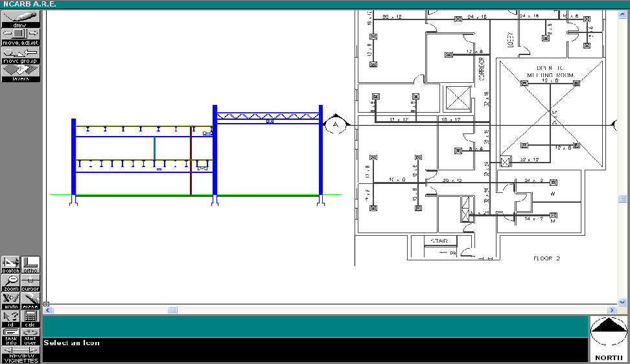
Task: Toggle ortho mode
Action: pyautogui.click(x=30, y=265)
